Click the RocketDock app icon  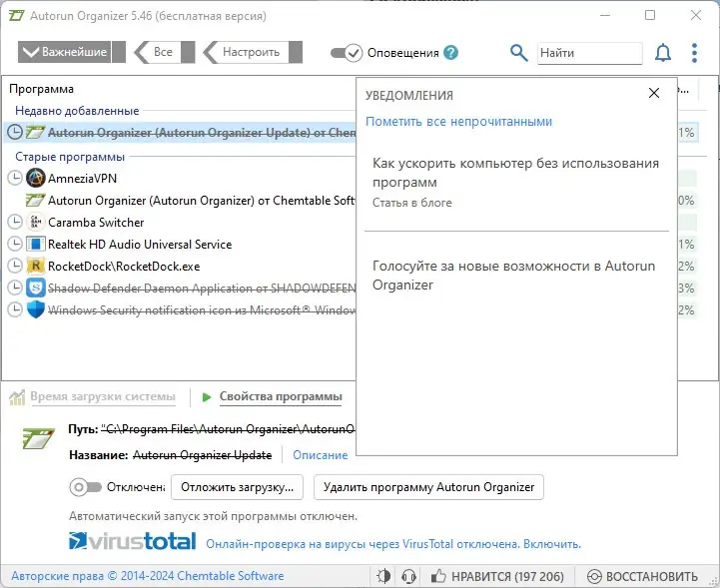click(35, 267)
